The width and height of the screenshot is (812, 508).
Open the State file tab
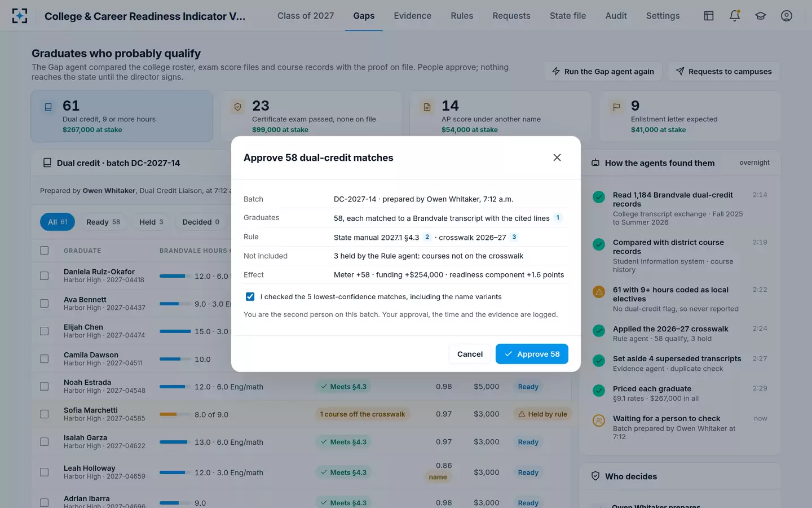tap(568, 16)
